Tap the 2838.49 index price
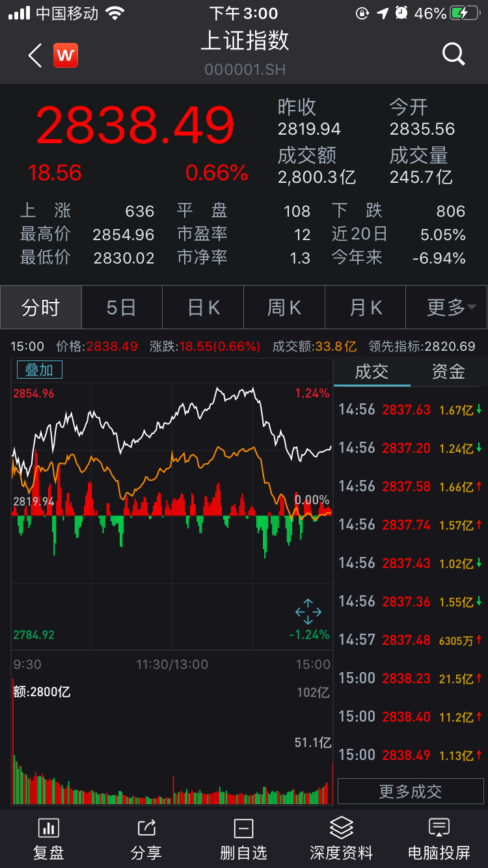This screenshot has width=488, height=868. pyautogui.click(x=135, y=126)
